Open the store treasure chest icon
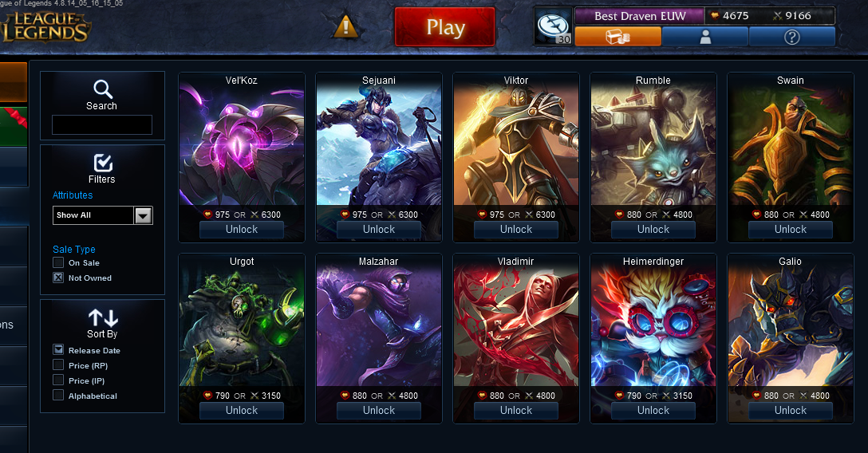868x453 pixels. [617, 37]
